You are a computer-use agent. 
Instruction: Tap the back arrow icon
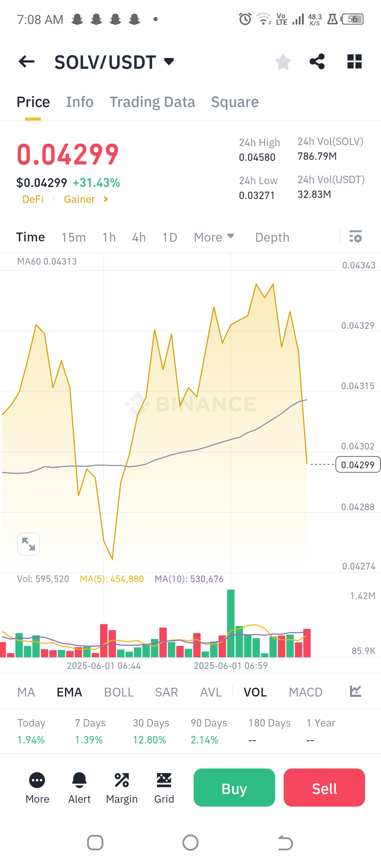click(x=26, y=62)
